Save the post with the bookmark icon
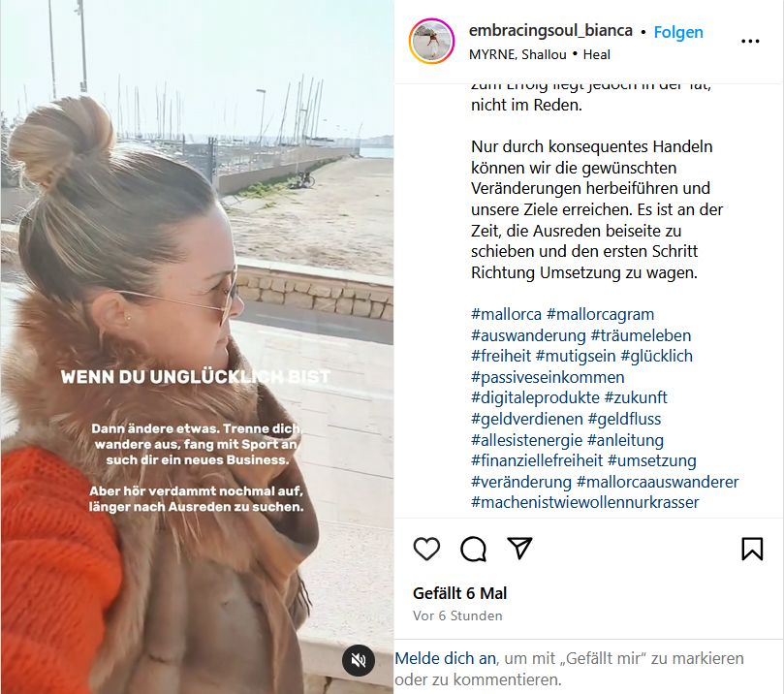This screenshot has height=694, width=784. click(x=752, y=549)
